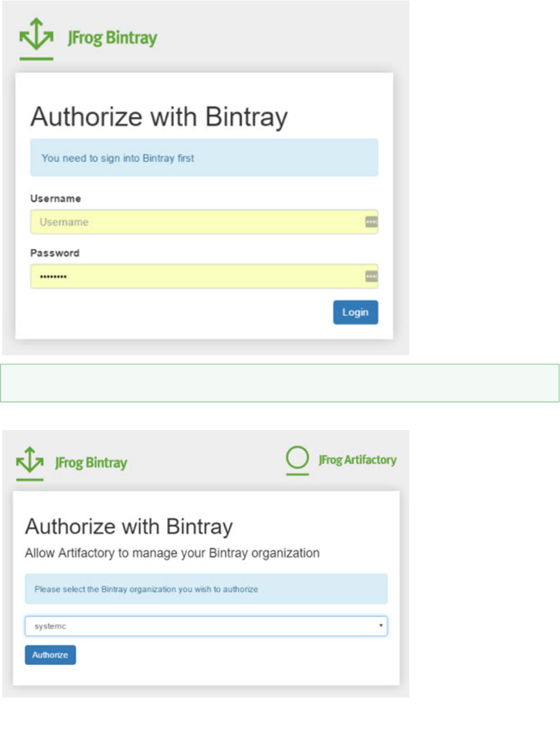Click the "You need to sign into Bintray" notice

click(204, 158)
